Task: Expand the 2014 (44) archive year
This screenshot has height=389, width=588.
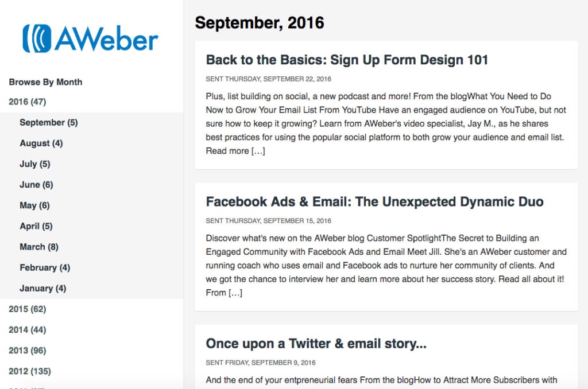Action: click(x=28, y=330)
